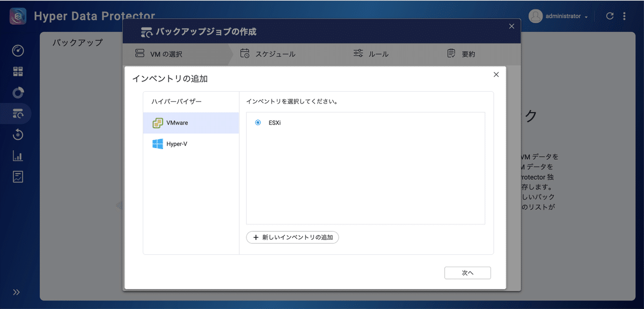Select Hyper-V hypervisor
This screenshot has width=644, height=309.
191,144
